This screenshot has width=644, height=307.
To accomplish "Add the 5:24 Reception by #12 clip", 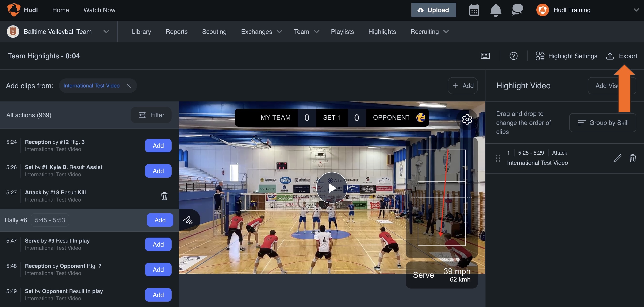I will [158, 145].
